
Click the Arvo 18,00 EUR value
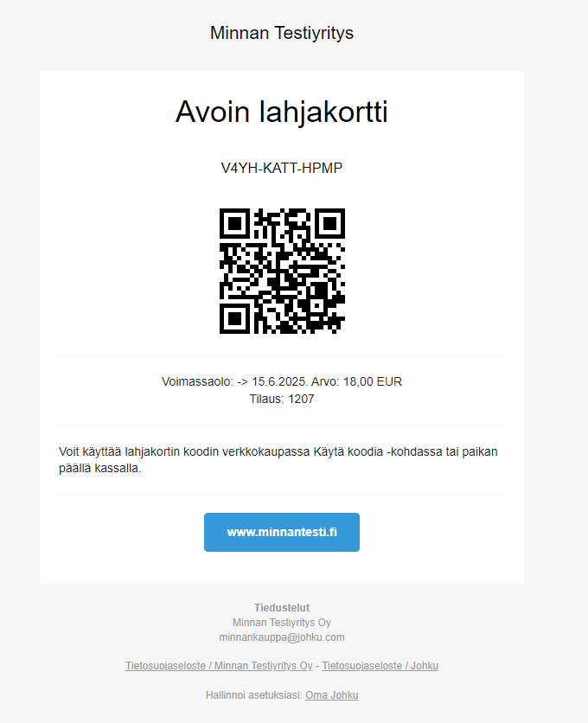coord(356,381)
